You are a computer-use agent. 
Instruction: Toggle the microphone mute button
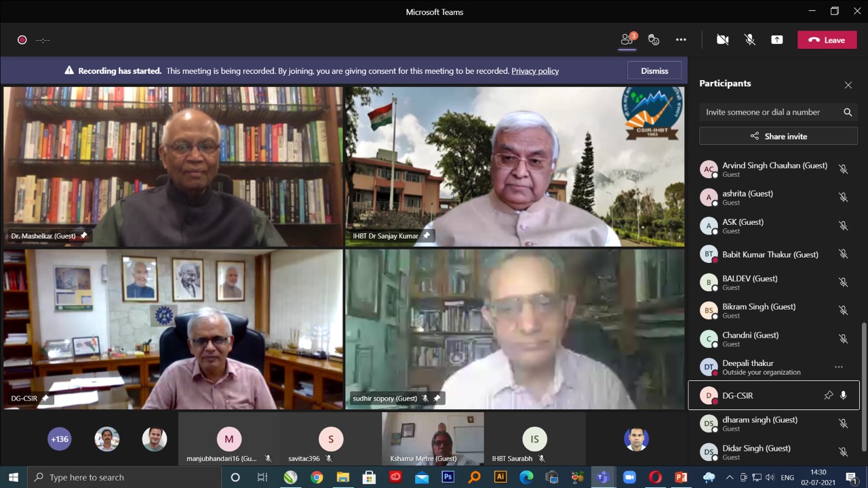click(750, 40)
